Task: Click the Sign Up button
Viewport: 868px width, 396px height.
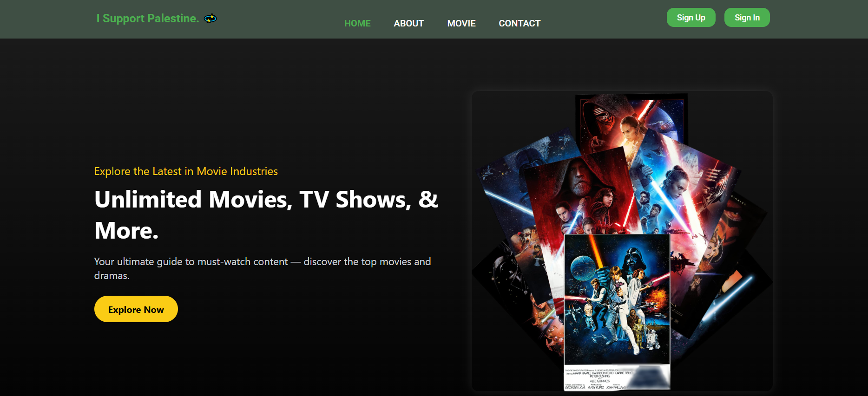Action: click(x=691, y=18)
